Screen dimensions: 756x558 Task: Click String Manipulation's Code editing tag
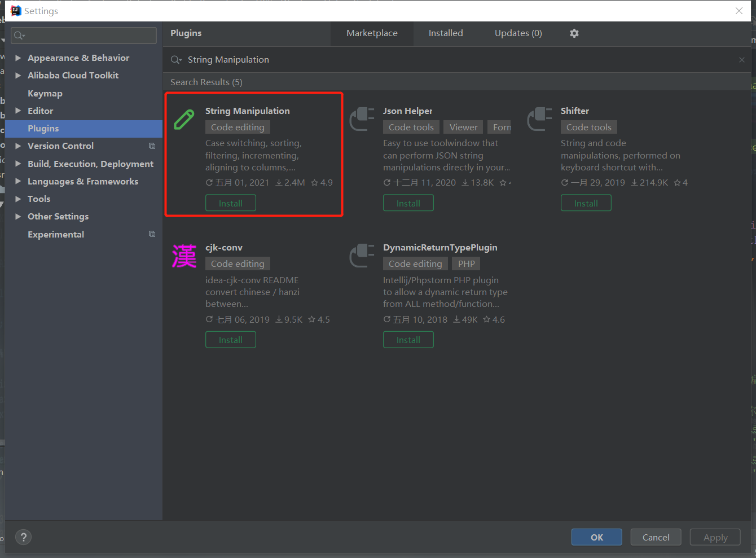coord(238,127)
